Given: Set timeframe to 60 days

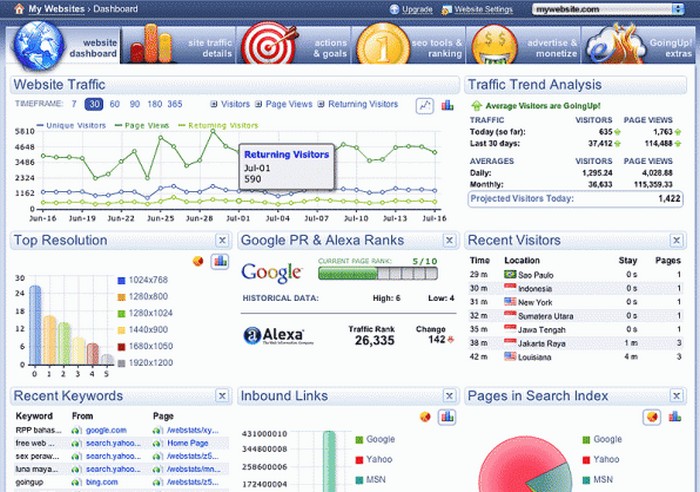Looking at the screenshot, I should point(115,104).
